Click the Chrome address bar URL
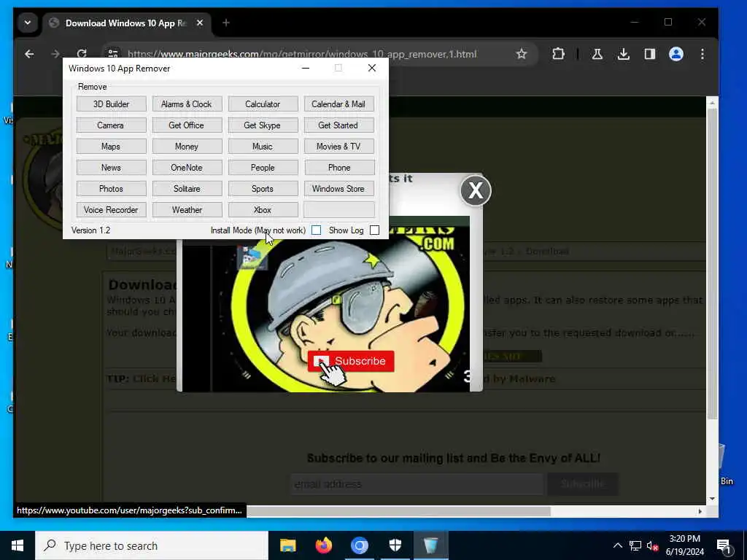Screen dimensions: 747x560 302,54
